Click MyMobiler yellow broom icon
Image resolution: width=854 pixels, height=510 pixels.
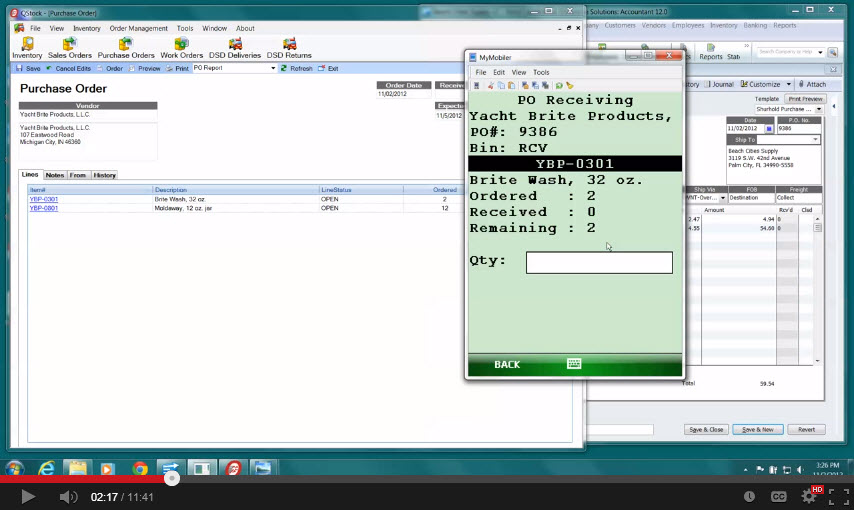[570, 86]
